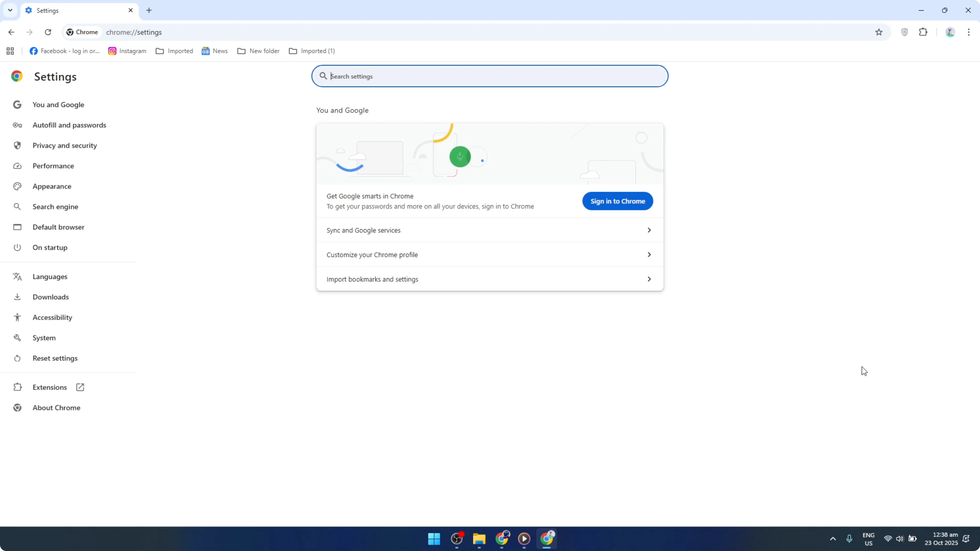Click the back navigation arrow
The height and width of the screenshot is (551, 980).
click(11, 32)
